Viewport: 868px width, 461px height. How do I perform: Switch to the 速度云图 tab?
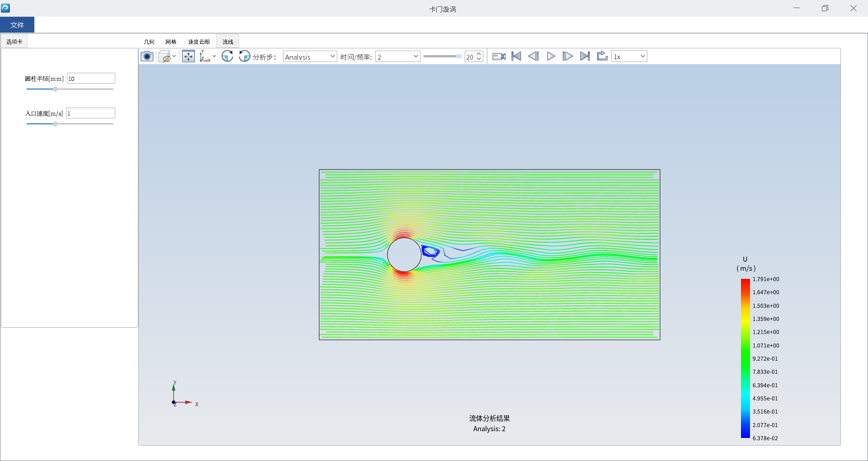tap(199, 42)
